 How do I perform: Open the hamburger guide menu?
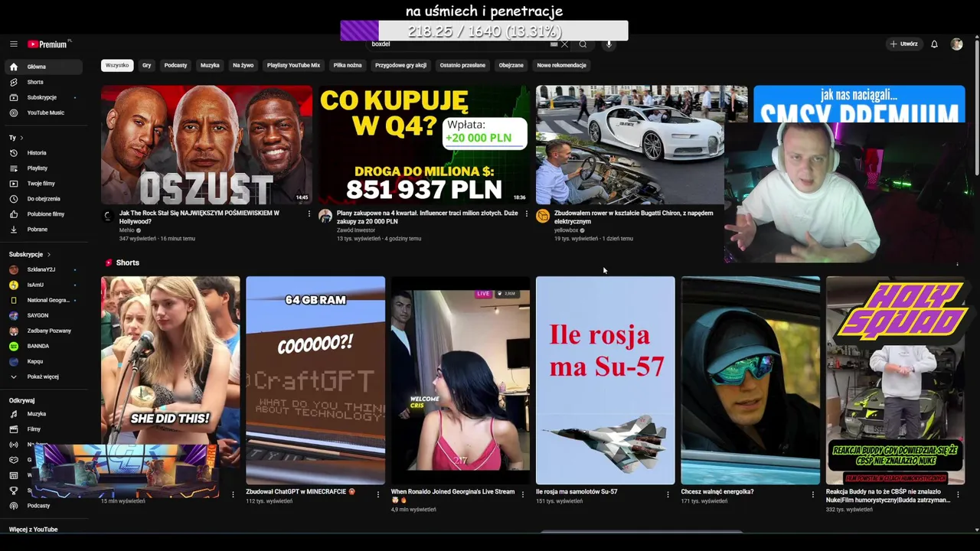pos(13,44)
